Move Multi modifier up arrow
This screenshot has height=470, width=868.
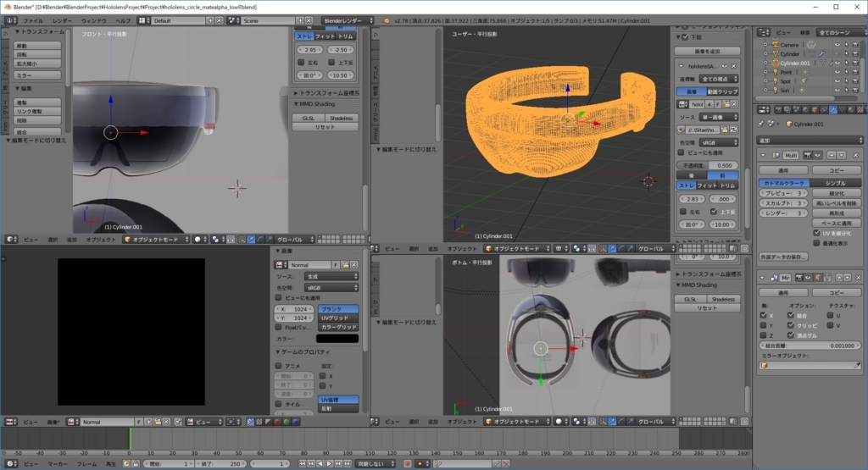point(832,155)
